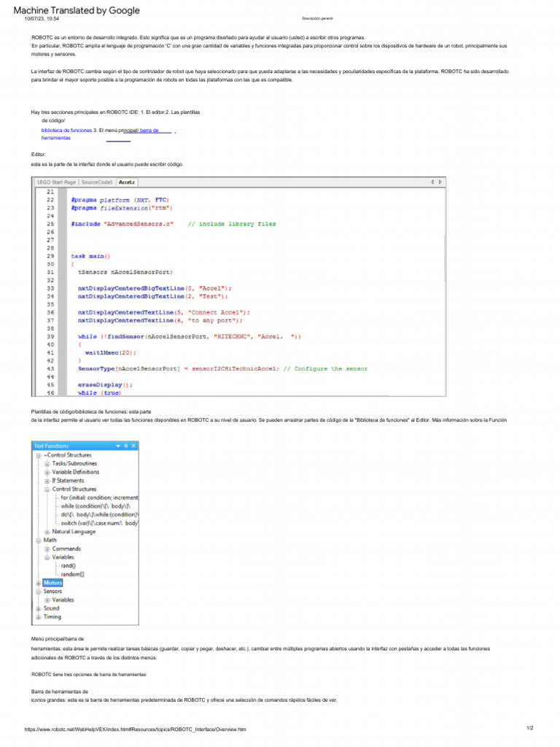Expand the Timing tree node

click(39, 617)
